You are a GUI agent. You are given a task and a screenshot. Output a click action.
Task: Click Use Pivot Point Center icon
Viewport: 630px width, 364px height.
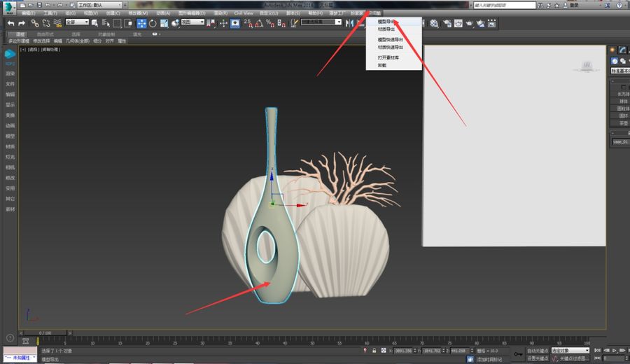(x=211, y=23)
